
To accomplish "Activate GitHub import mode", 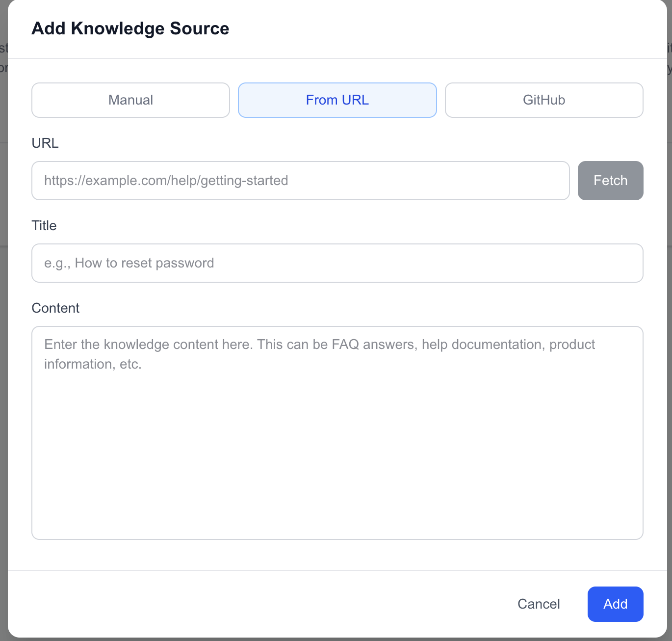I will (544, 100).
